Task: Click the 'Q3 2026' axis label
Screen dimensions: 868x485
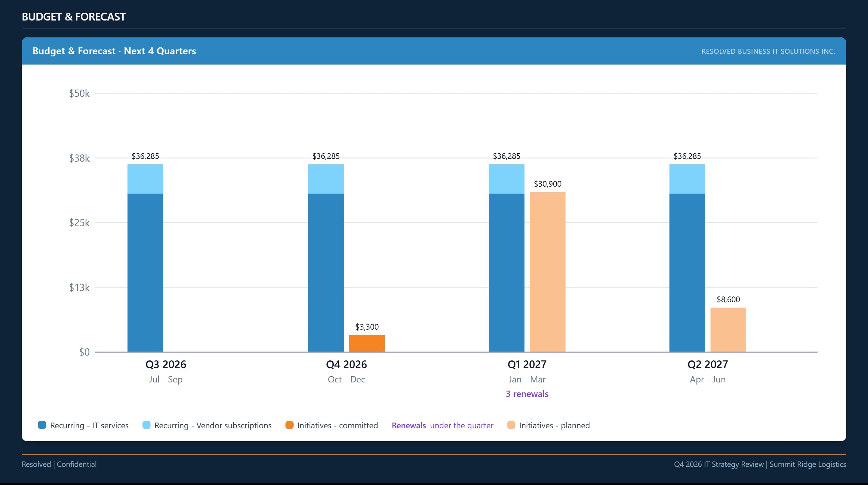Action: point(166,364)
